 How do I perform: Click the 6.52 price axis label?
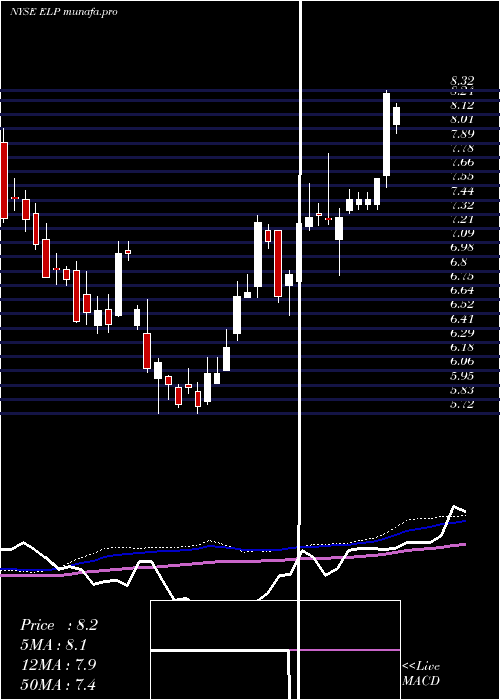click(462, 304)
